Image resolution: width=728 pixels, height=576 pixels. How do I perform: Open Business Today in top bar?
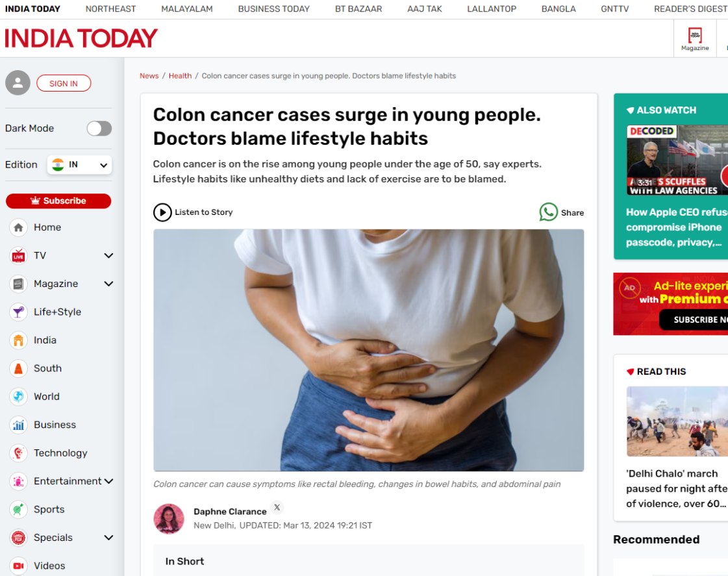pos(274,9)
